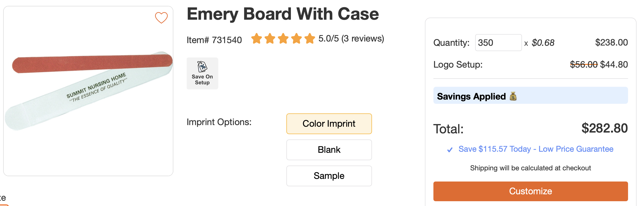Click the first rating star

coord(257,39)
